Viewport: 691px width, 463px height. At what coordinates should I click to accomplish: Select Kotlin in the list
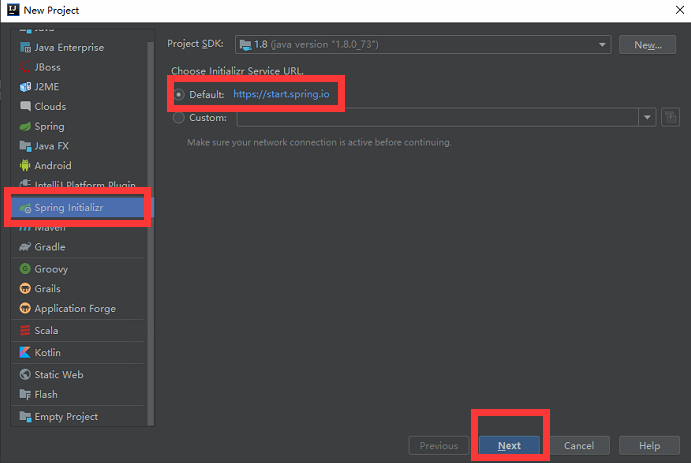coord(78,352)
